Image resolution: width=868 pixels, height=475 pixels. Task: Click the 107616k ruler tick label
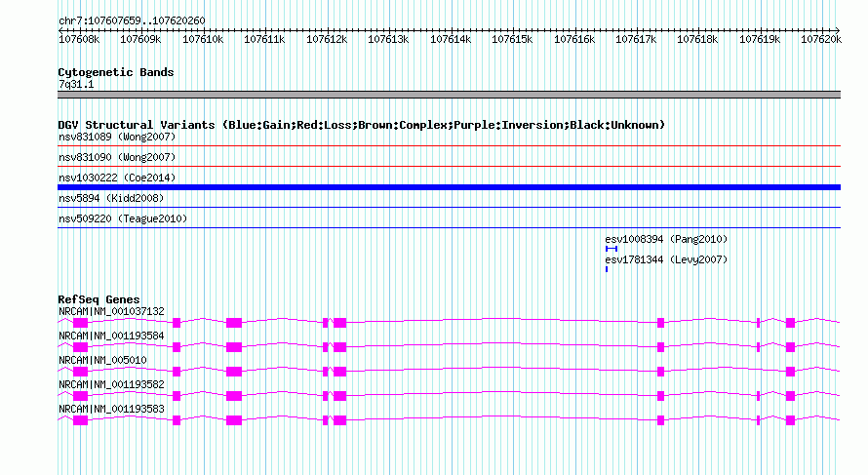tap(575, 39)
